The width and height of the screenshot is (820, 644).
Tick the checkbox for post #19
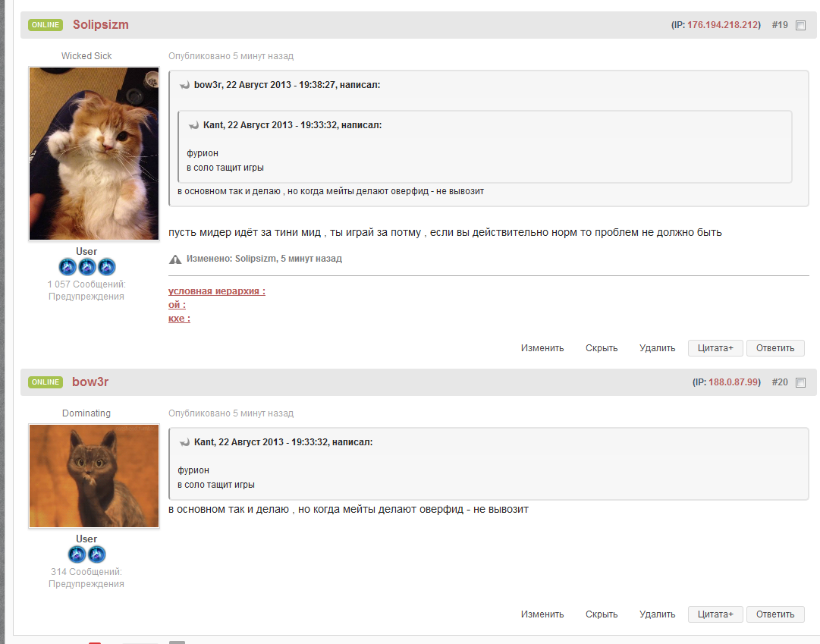pos(800,25)
